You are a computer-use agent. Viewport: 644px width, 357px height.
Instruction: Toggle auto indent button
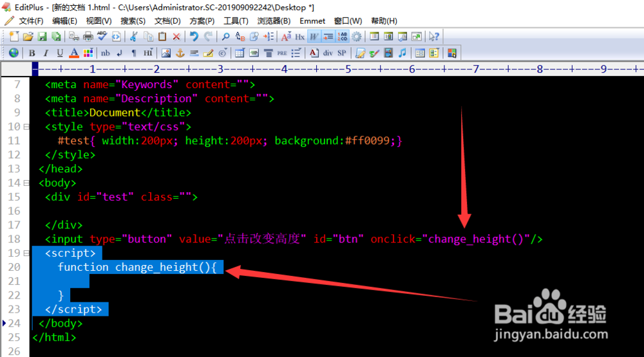(x=328, y=37)
